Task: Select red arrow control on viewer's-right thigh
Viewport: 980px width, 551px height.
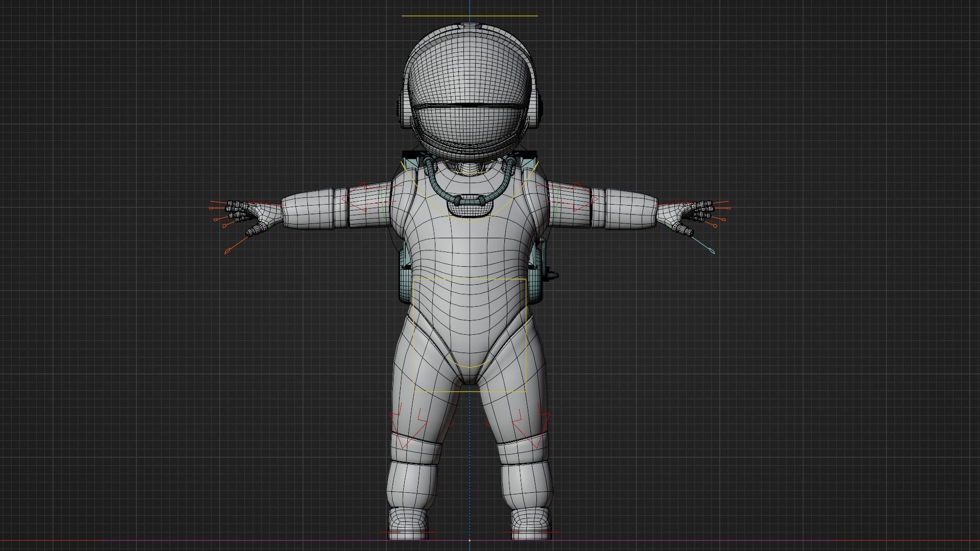Action: click(x=531, y=425)
